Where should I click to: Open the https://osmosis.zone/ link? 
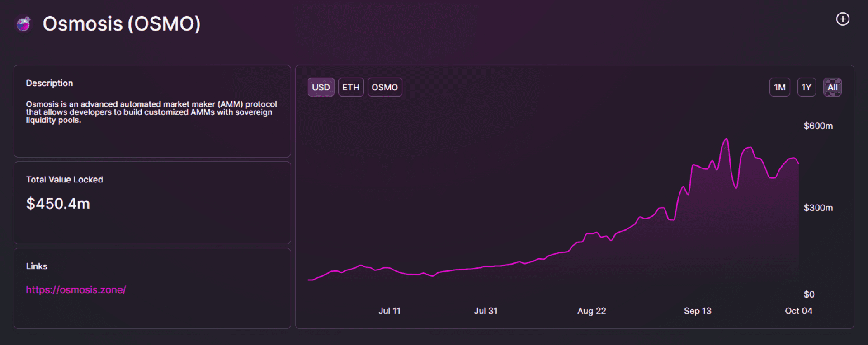(76, 290)
